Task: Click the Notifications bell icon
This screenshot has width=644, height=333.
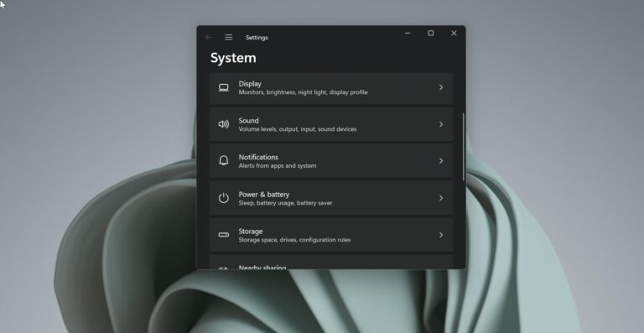Action: pyautogui.click(x=223, y=160)
